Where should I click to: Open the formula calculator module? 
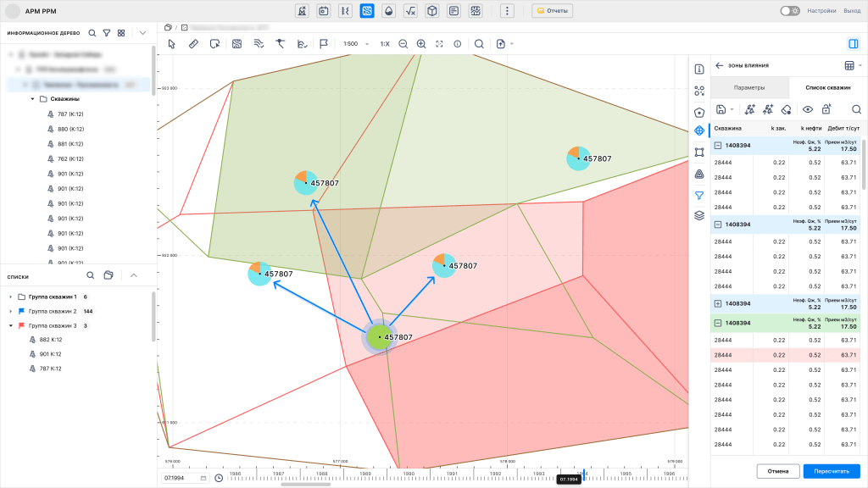click(410, 11)
